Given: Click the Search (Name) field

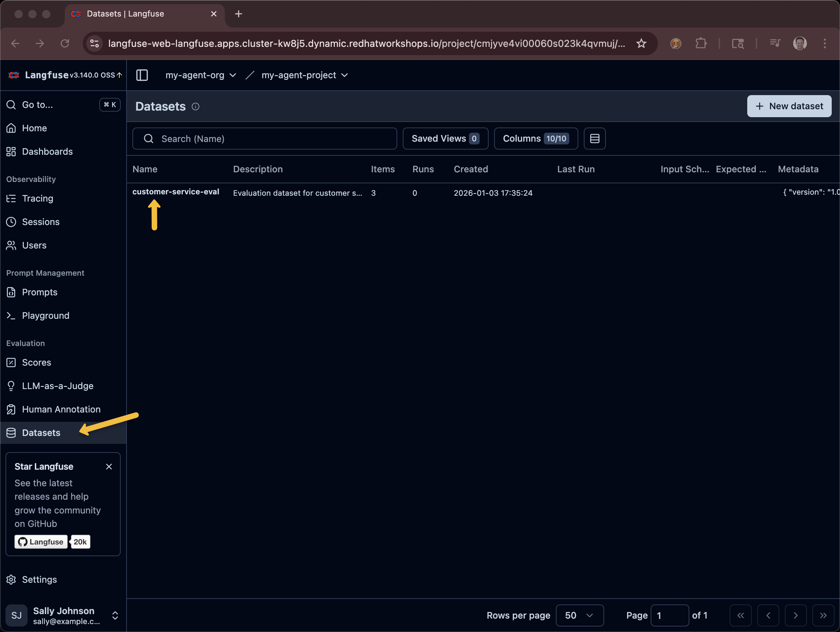Looking at the screenshot, I should click(x=265, y=139).
